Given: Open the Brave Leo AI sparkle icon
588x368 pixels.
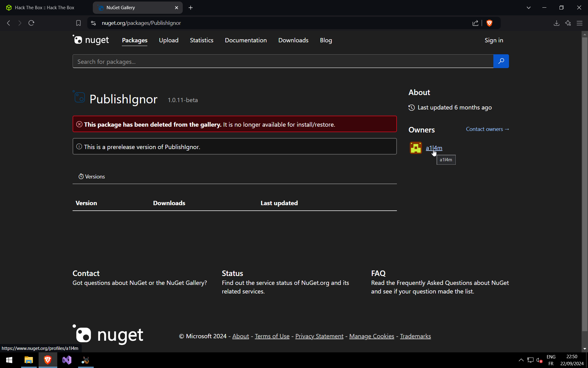Looking at the screenshot, I should 568,23.
